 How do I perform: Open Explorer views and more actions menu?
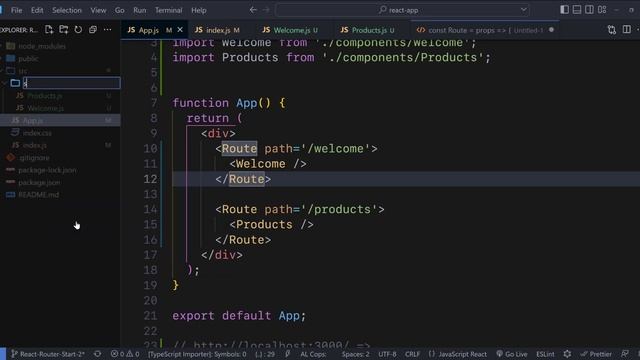[x=107, y=29]
